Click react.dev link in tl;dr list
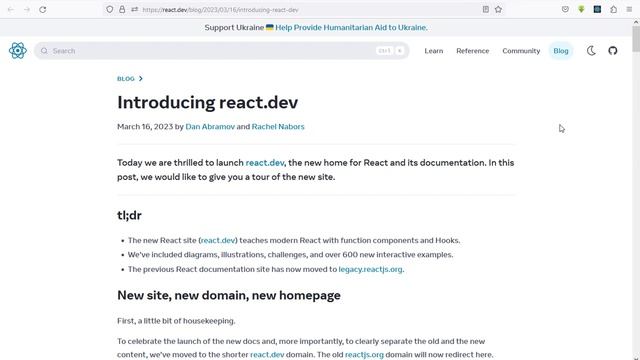 (218, 240)
